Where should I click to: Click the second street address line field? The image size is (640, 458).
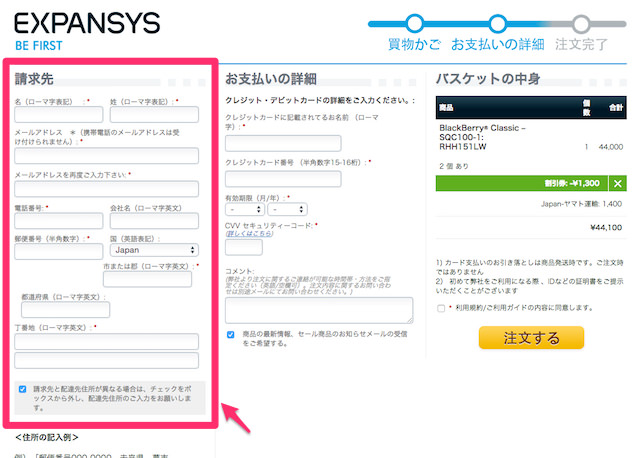click(x=107, y=360)
